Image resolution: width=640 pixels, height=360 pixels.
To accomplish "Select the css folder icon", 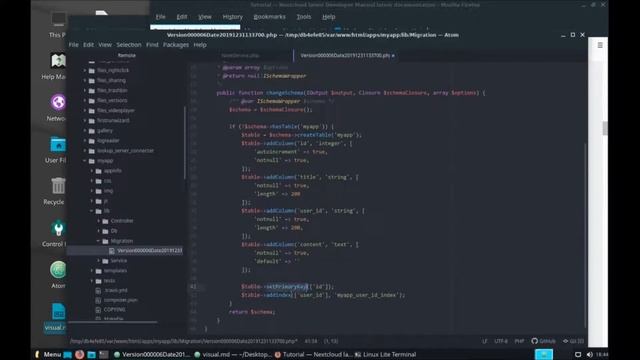I will (x=99, y=181).
